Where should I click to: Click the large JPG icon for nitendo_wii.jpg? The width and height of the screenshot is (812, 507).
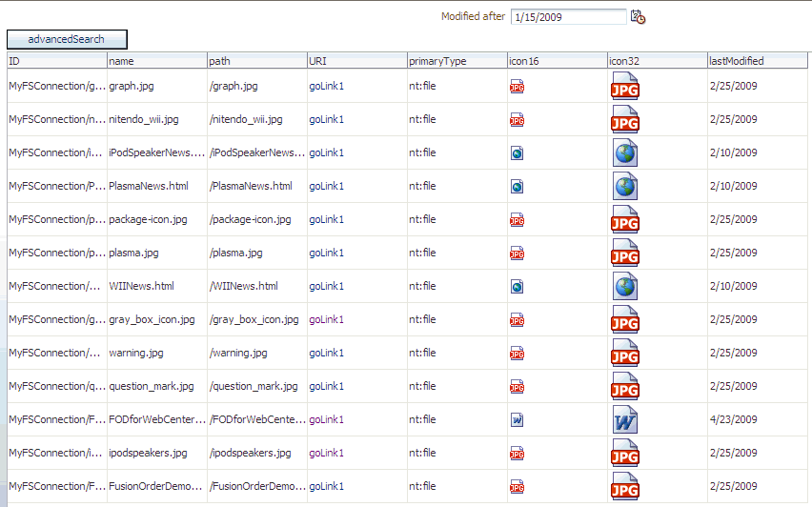pyautogui.click(x=625, y=119)
